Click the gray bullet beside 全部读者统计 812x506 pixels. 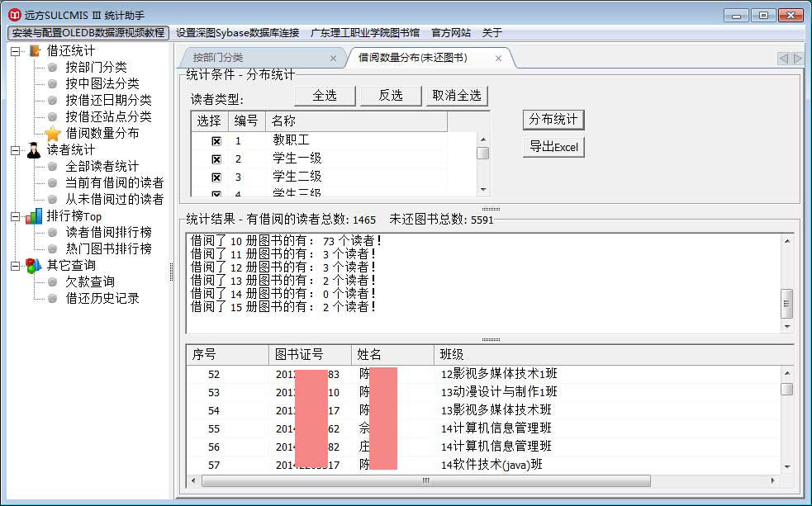pyautogui.click(x=52, y=167)
